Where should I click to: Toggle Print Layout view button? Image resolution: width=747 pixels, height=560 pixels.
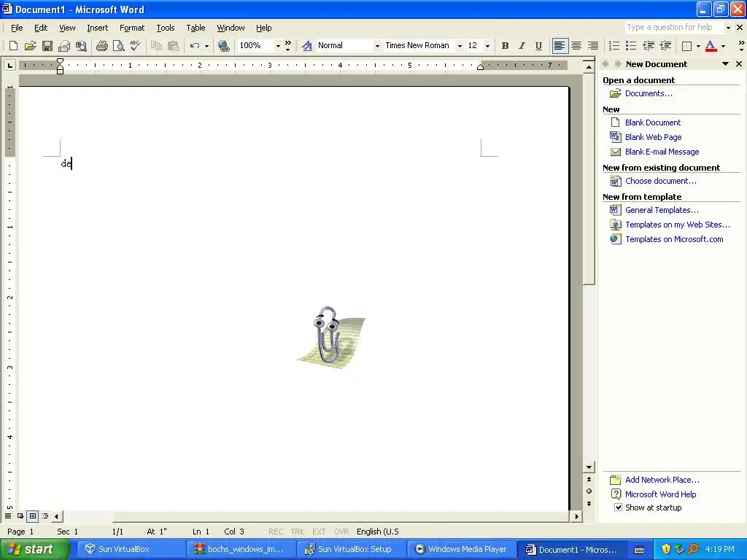pos(33,516)
